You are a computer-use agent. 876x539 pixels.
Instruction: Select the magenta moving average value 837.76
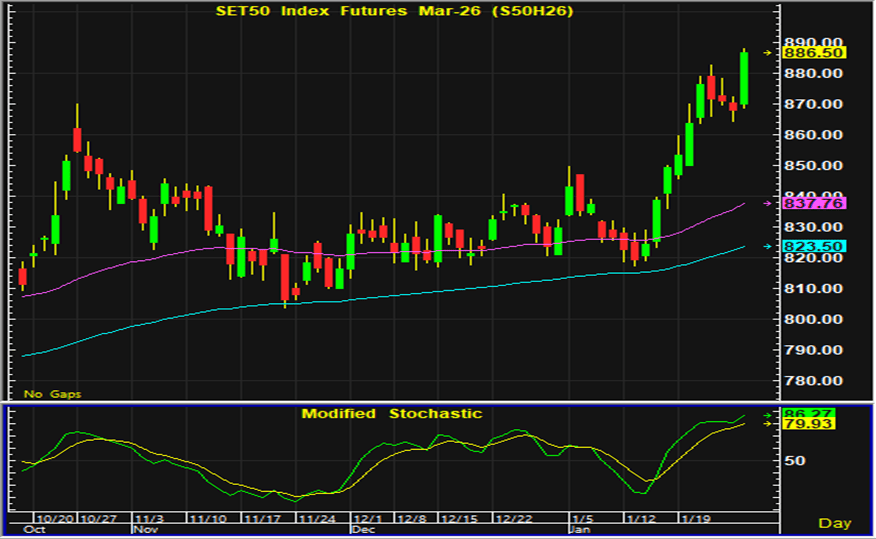click(817, 203)
